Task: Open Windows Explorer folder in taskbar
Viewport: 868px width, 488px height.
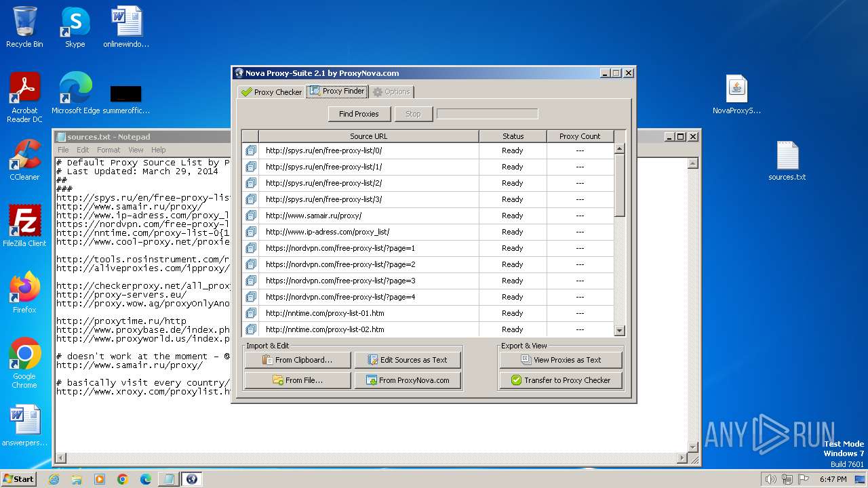Action: click(77, 479)
